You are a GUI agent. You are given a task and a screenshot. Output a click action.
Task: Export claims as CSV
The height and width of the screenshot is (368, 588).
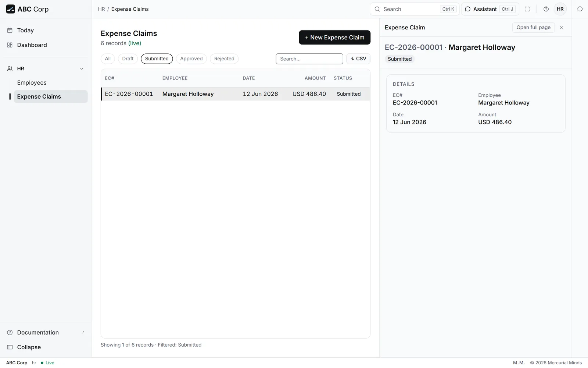[358, 59]
